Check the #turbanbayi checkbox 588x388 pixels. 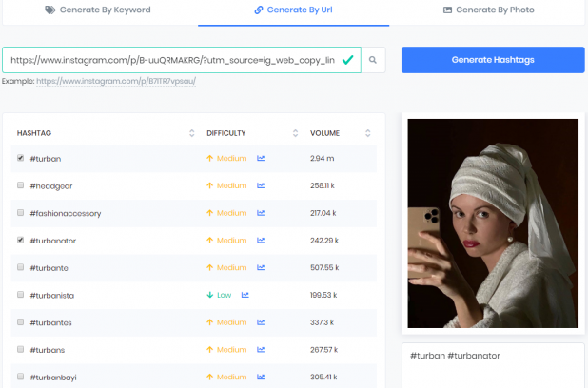pos(21,377)
